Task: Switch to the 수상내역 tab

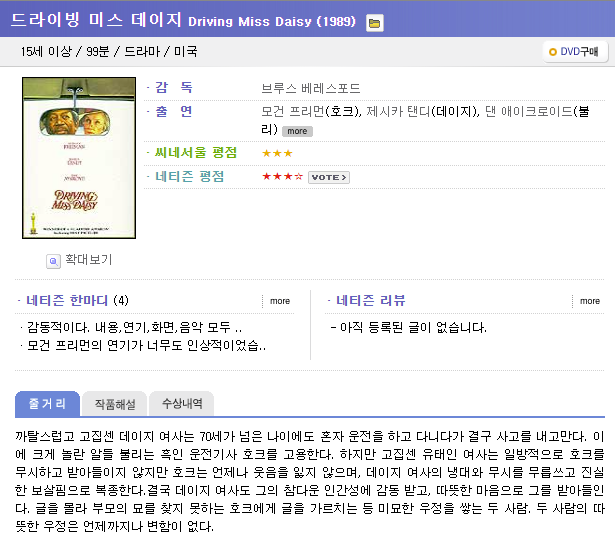Action: pos(181,404)
